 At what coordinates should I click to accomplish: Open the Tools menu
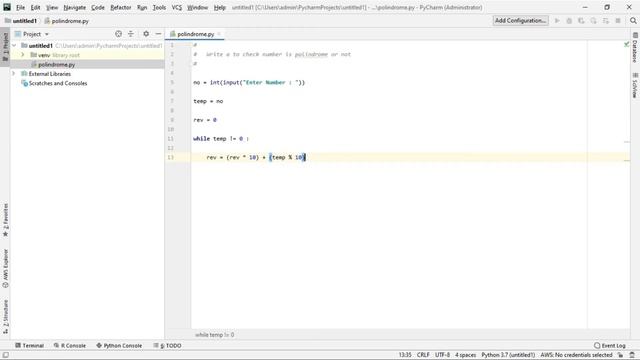click(x=159, y=7)
